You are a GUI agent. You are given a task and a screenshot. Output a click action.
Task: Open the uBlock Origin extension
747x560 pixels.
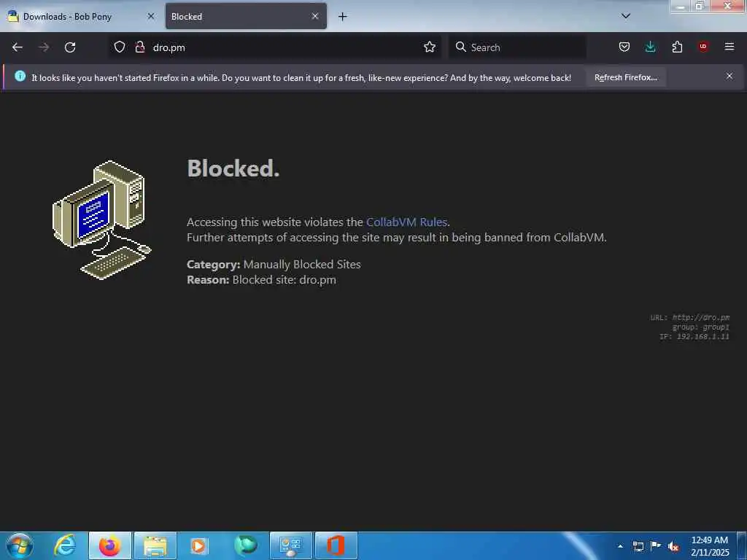tap(703, 47)
